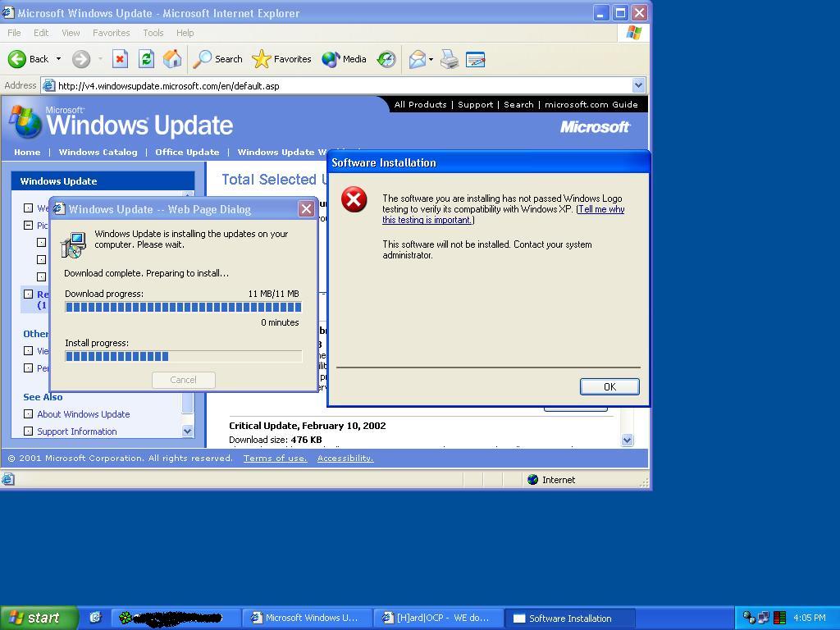The height and width of the screenshot is (630, 840).
Task: Open the File menu
Action: pyautogui.click(x=15, y=33)
